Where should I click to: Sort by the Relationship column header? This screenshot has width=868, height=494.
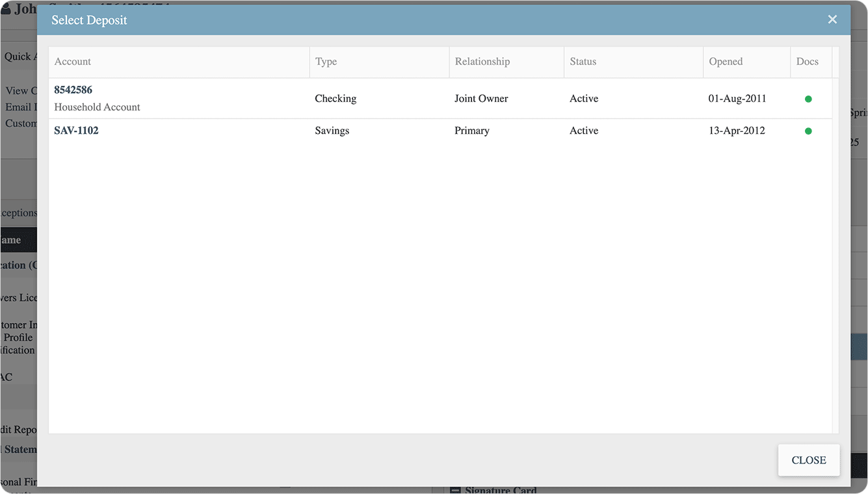pyautogui.click(x=482, y=62)
